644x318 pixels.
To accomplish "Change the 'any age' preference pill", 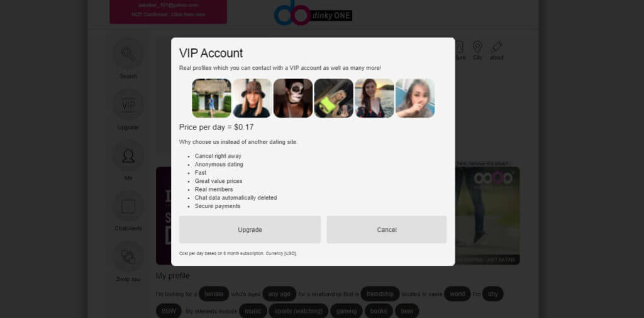I will point(279,293).
